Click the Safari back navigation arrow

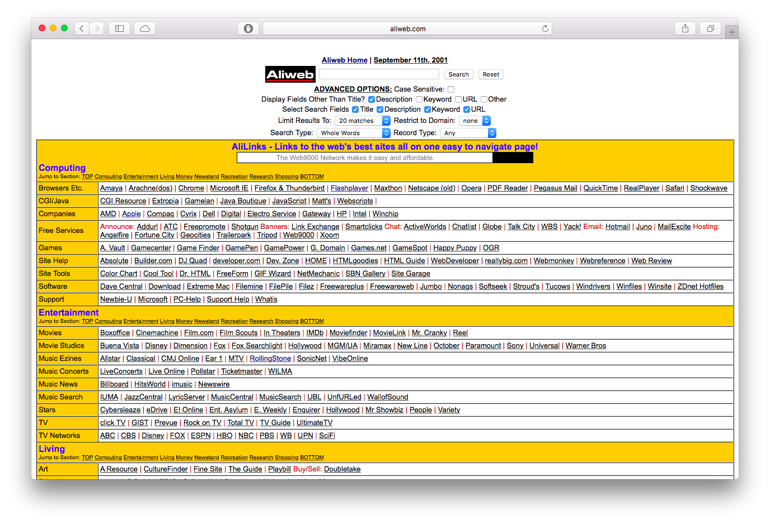click(x=82, y=29)
